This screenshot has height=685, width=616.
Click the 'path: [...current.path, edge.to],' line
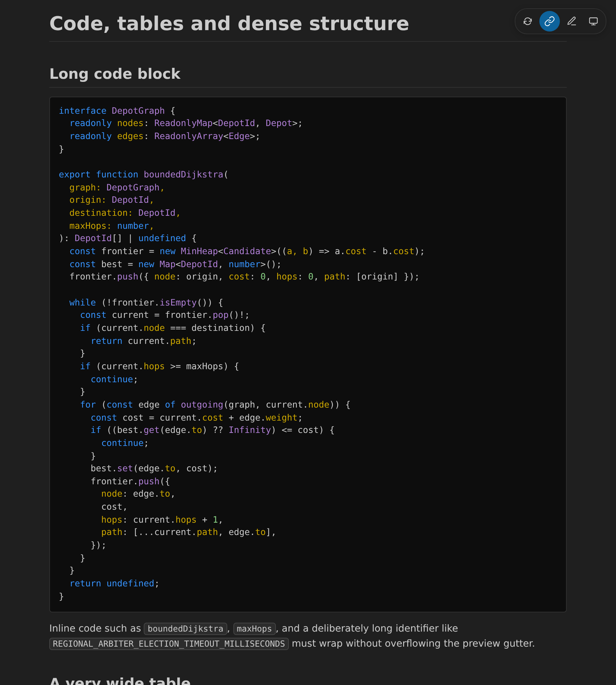189,532
